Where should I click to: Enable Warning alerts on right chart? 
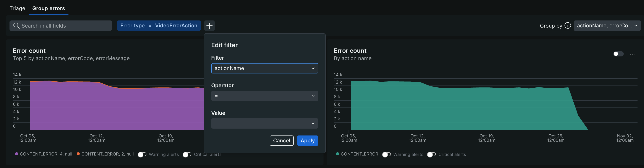click(387, 155)
